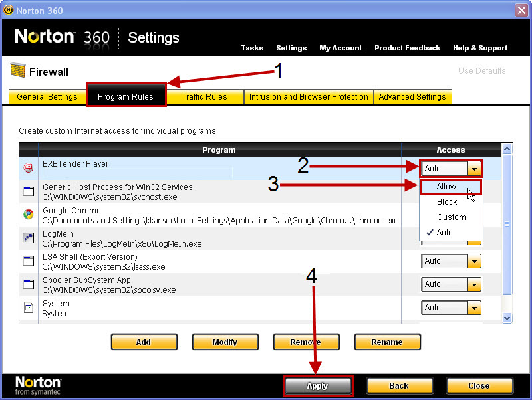Screen dimensions: 532x400
Task: Click the Firewall brick wall icon
Action: (19, 70)
